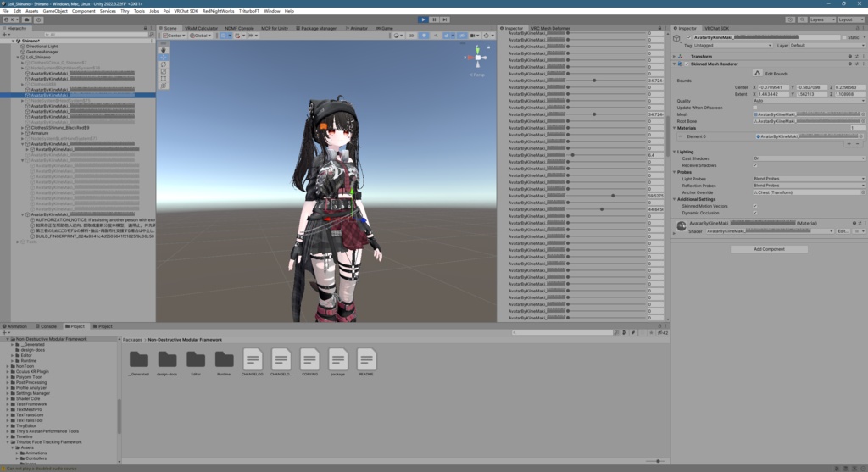Open the Skinned Mesh Renderer help icon
The height and width of the screenshot is (472, 868).
point(849,64)
